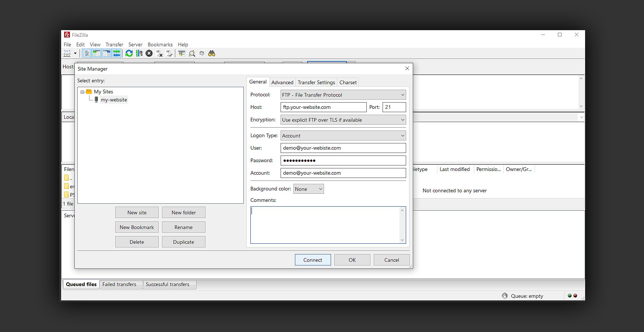The height and width of the screenshot is (332, 644).
Task: Click the New Bookmark button
Action: tap(137, 227)
